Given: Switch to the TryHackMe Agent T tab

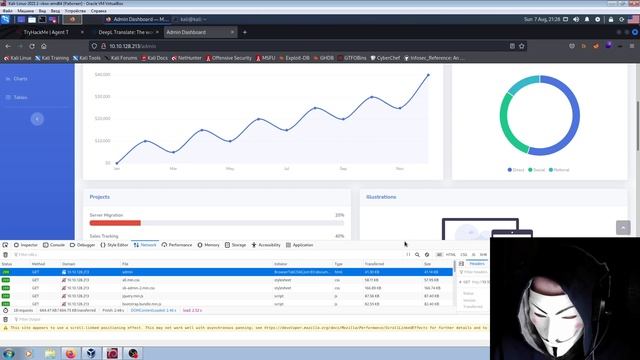Looking at the screenshot, I should [46, 32].
